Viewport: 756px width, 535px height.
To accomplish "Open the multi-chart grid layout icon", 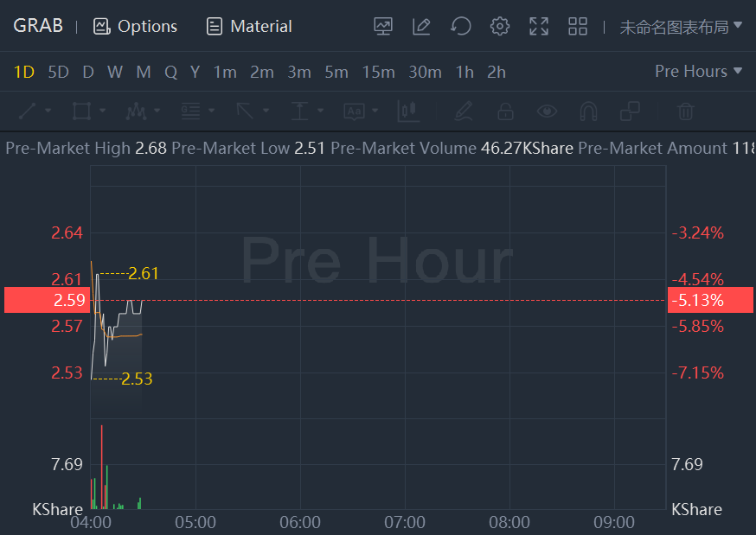I will [x=578, y=26].
